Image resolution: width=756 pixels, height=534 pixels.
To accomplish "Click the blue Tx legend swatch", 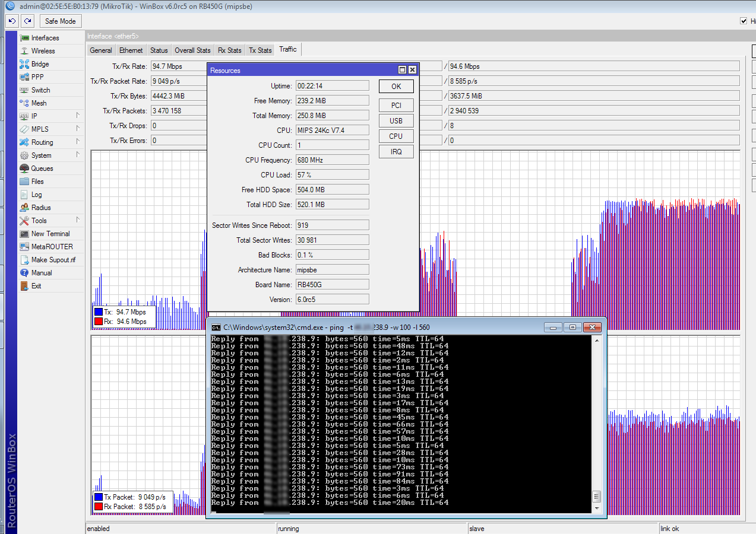I will coord(99,312).
